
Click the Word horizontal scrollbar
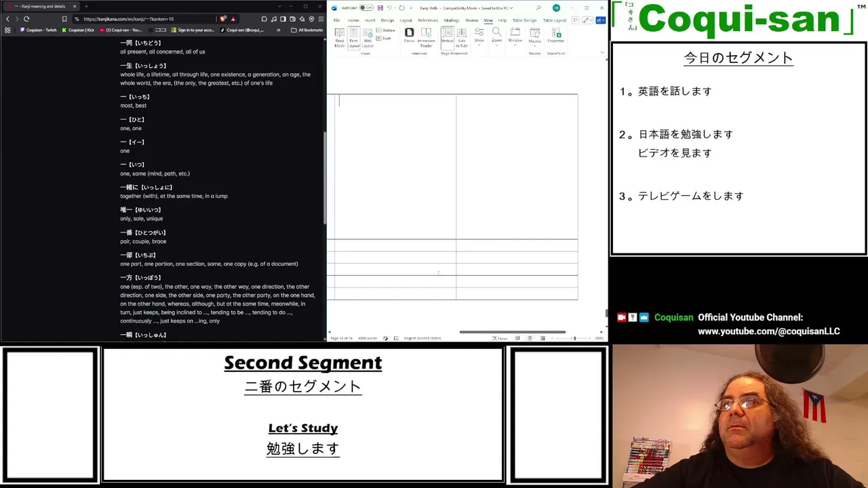pos(513,332)
